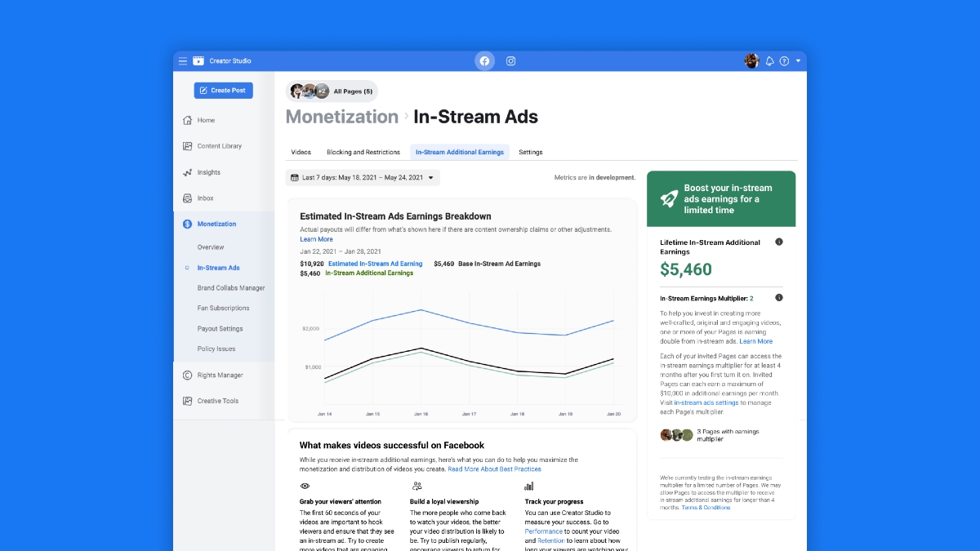The image size is (980, 551).
Task: Click the Create Post button
Action: pyautogui.click(x=223, y=90)
